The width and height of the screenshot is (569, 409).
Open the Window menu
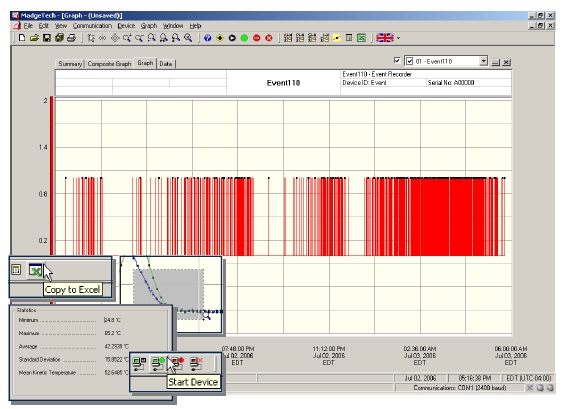point(173,26)
